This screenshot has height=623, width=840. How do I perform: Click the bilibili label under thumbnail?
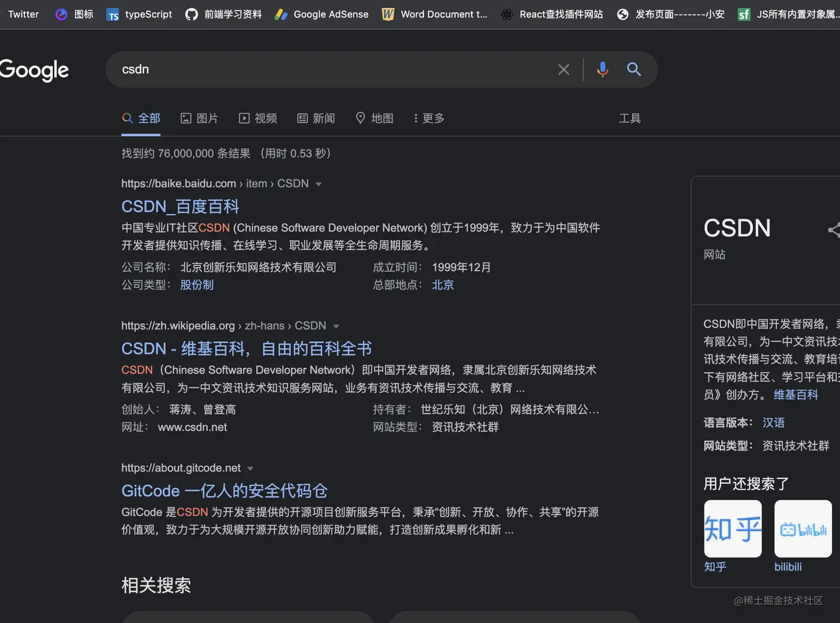788,566
